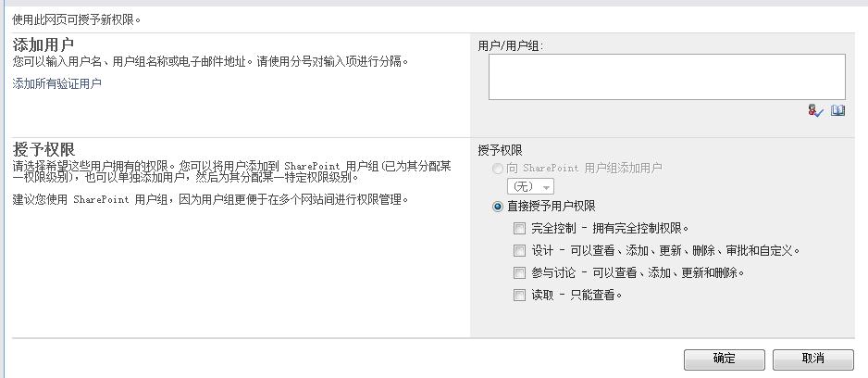The width and height of the screenshot is (868, 378).
Task: Click the 授予权限 section heading on left
Action: point(43,150)
